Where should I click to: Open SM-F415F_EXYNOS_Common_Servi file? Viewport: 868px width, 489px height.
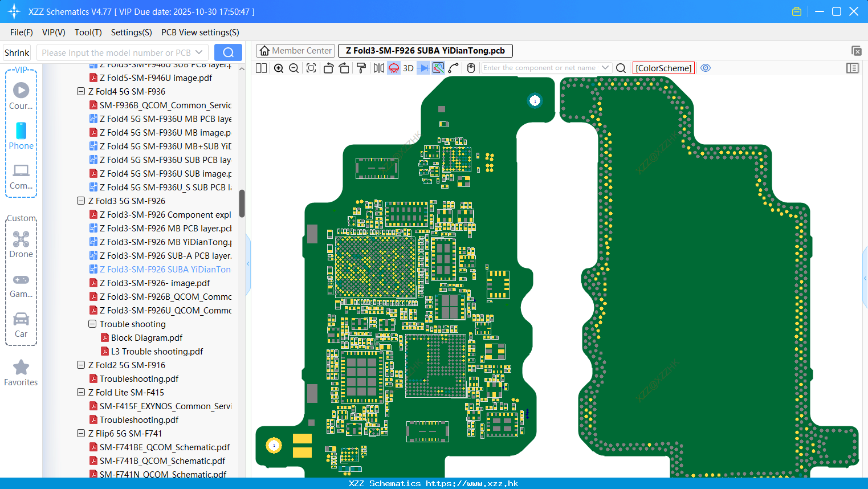point(160,406)
